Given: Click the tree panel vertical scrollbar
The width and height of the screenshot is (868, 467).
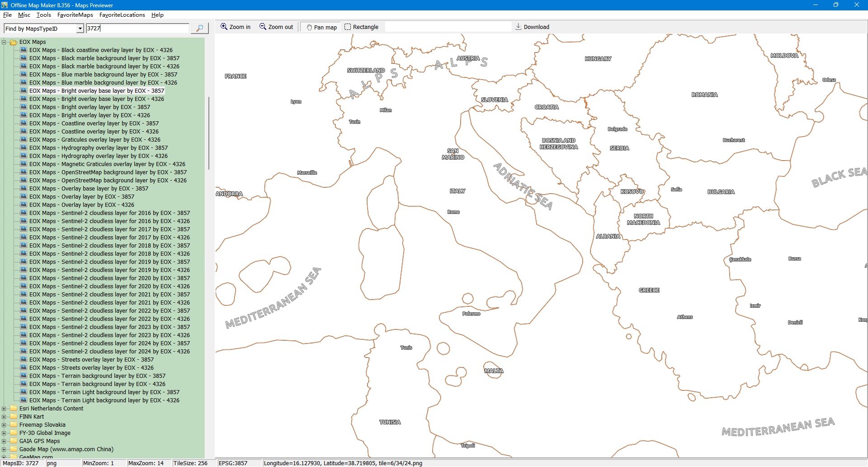Looking at the screenshot, I should point(208,133).
